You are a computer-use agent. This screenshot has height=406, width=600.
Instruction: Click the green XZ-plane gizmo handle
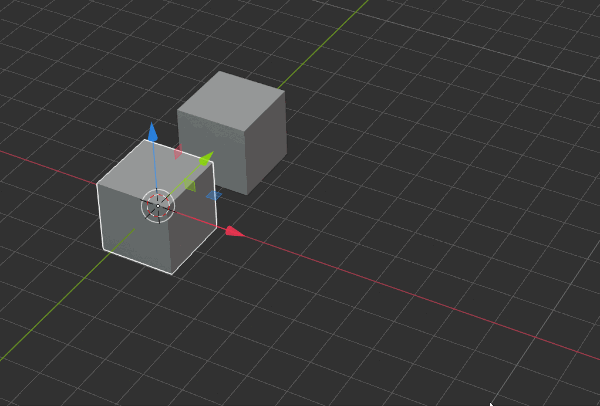tap(190, 185)
